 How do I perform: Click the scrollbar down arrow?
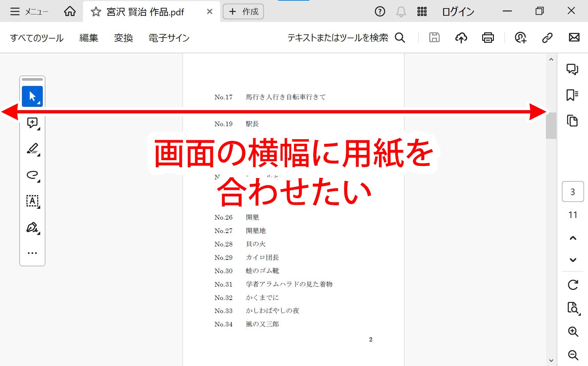(x=551, y=360)
